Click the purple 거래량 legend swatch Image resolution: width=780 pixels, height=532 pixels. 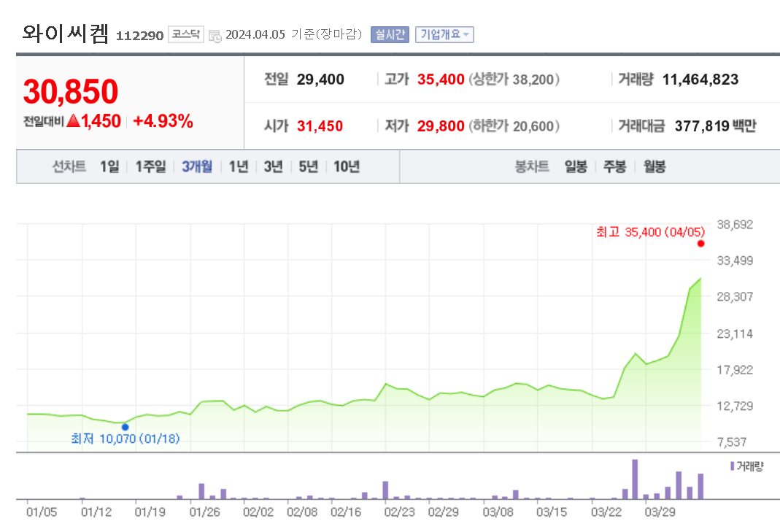[x=733, y=466]
